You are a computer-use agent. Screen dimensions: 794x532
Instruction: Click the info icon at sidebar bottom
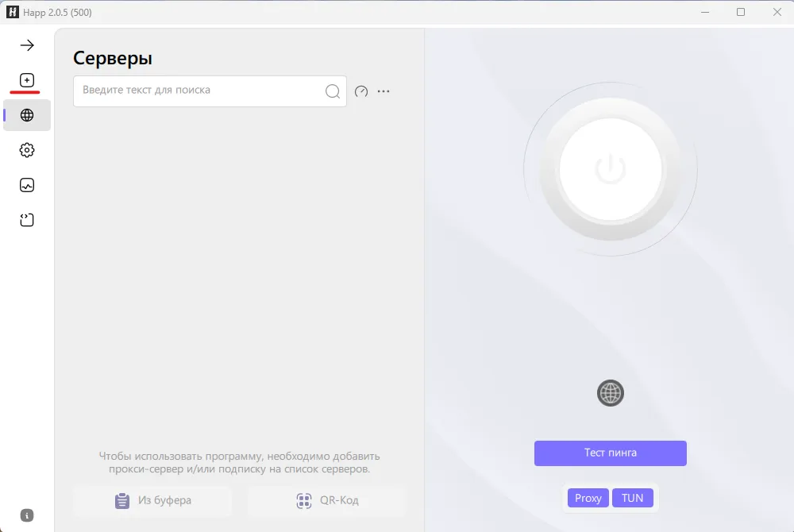(27, 515)
